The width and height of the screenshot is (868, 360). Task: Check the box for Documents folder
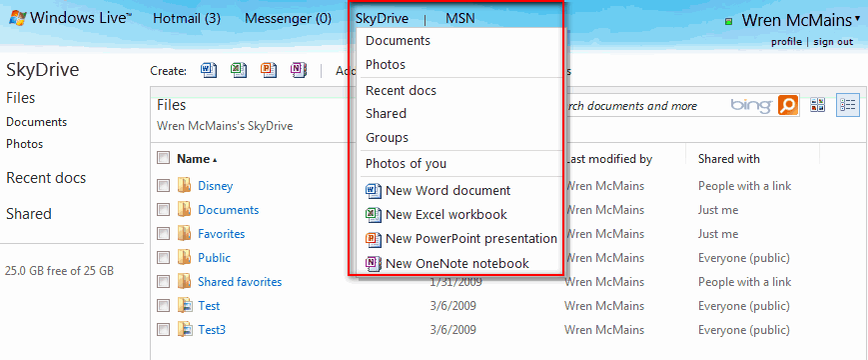(x=163, y=210)
